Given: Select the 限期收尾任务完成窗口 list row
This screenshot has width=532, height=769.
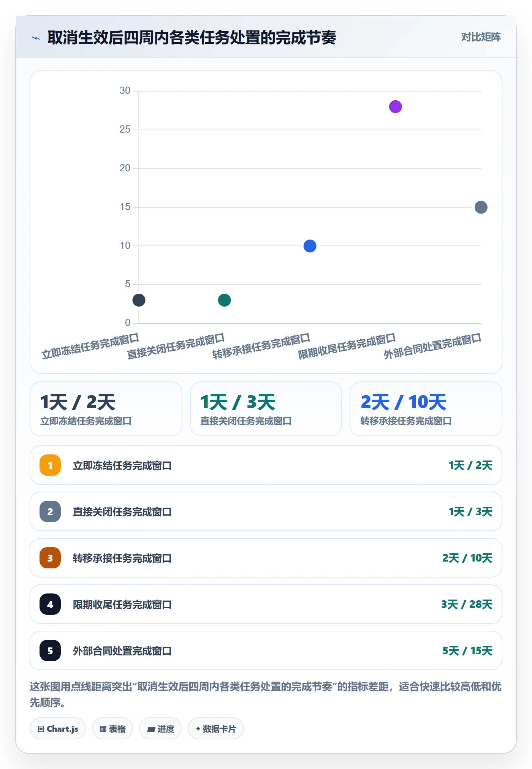Looking at the screenshot, I should pyautogui.click(x=266, y=604).
